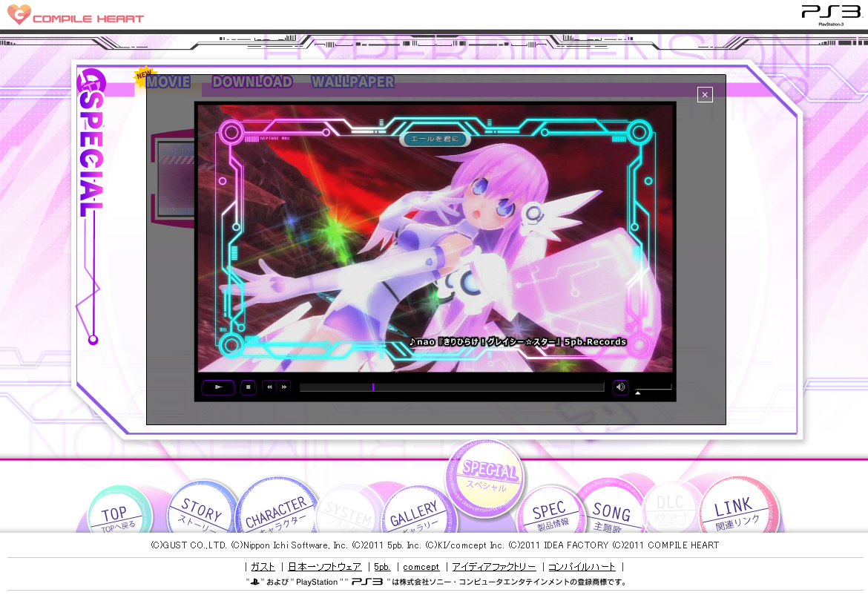The height and width of the screenshot is (604, 868).
Task: Follow the 日本一ソフトウェア footer link
Action: point(324,566)
